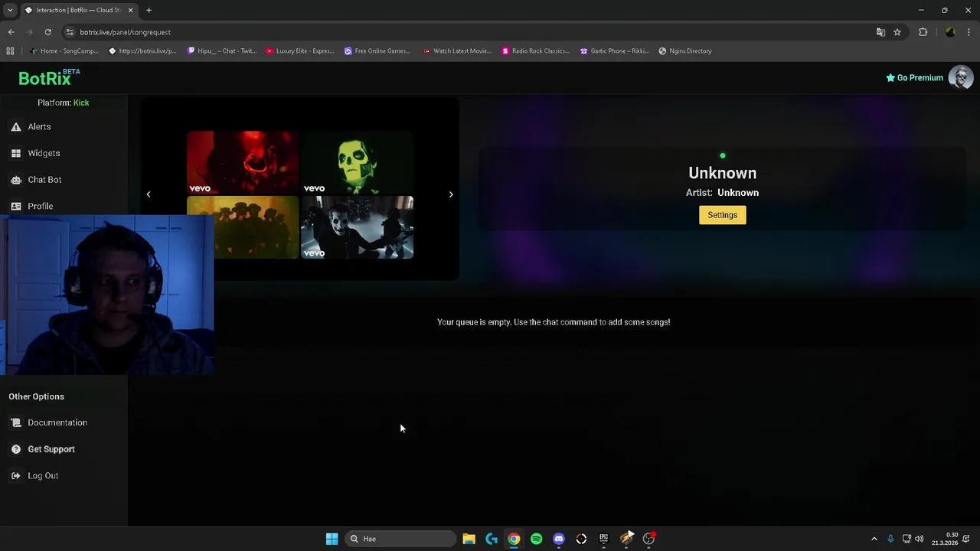Reload the page
Image resolution: width=980 pixels, height=551 pixels.
pos(47,32)
